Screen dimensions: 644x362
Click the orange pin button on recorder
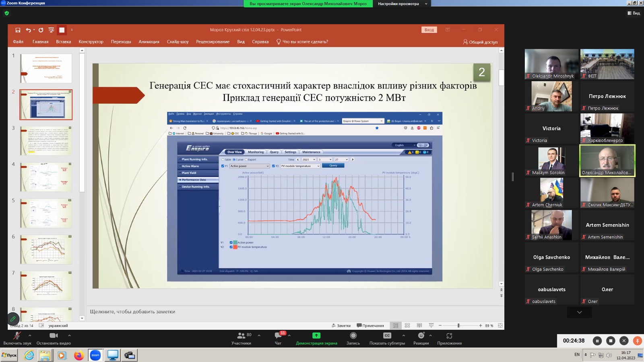[637, 341]
